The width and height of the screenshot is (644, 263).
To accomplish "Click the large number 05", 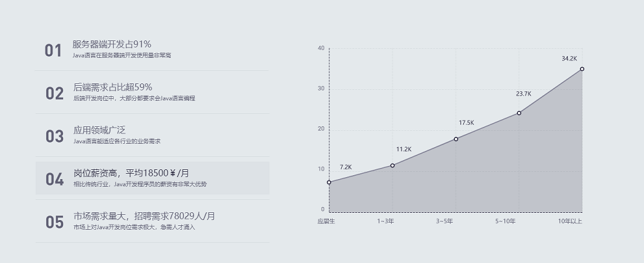I will (54, 223).
